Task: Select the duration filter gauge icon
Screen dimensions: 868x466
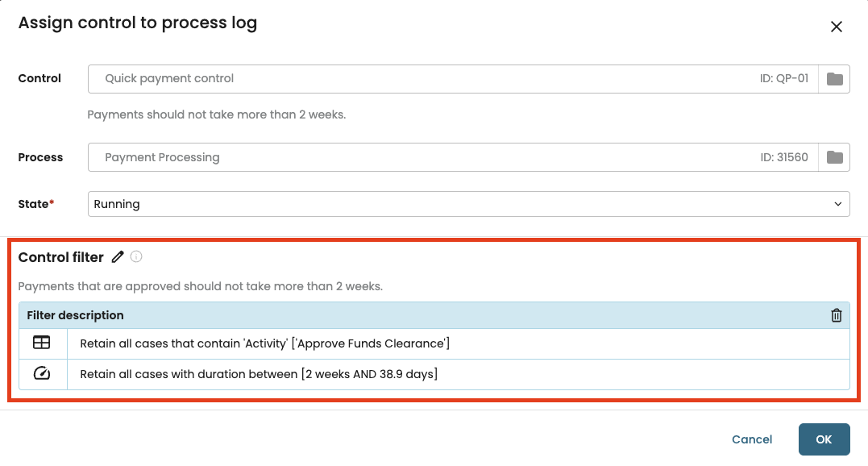Action: click(42, 373)
